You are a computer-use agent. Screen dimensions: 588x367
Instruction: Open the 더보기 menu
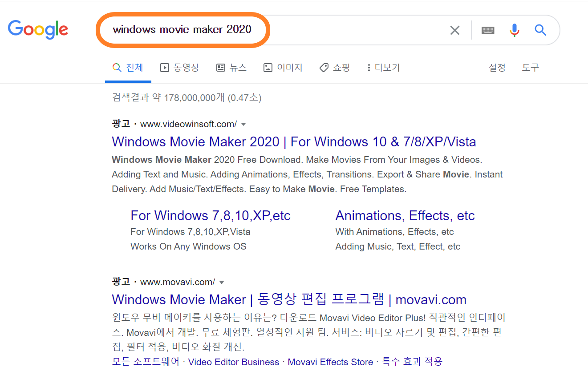pos(383,68)
